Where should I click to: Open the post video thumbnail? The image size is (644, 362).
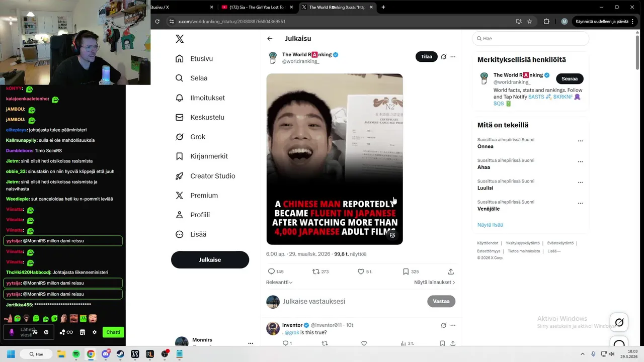(335, 159)
